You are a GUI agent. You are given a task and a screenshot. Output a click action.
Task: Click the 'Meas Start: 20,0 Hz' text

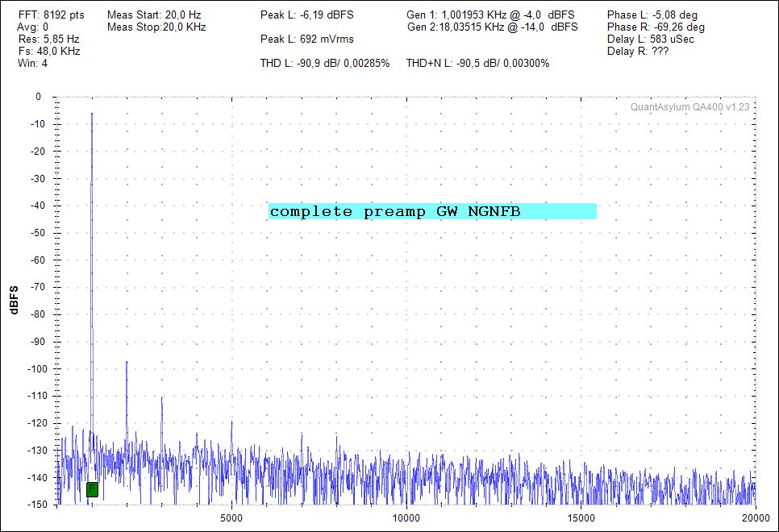154,15
